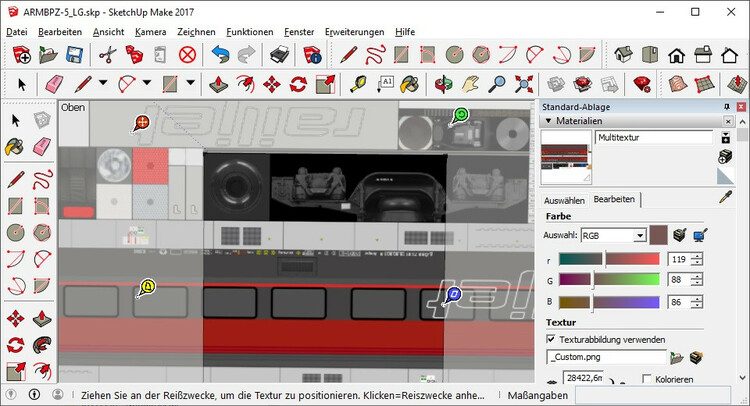Adjust the B value stepper
The height and width of the screenshot is (406, 750).
tap(697, 302)
